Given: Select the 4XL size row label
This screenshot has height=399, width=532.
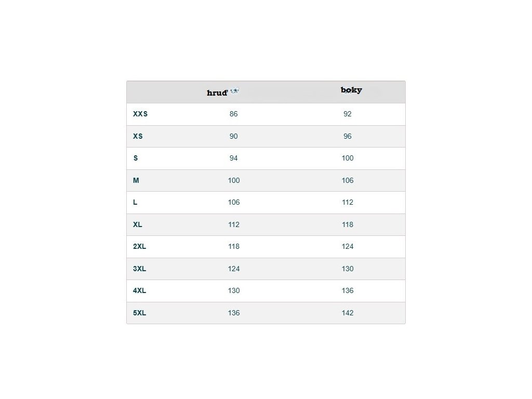Looking at the screenshot, I should [x=139, y=291].
